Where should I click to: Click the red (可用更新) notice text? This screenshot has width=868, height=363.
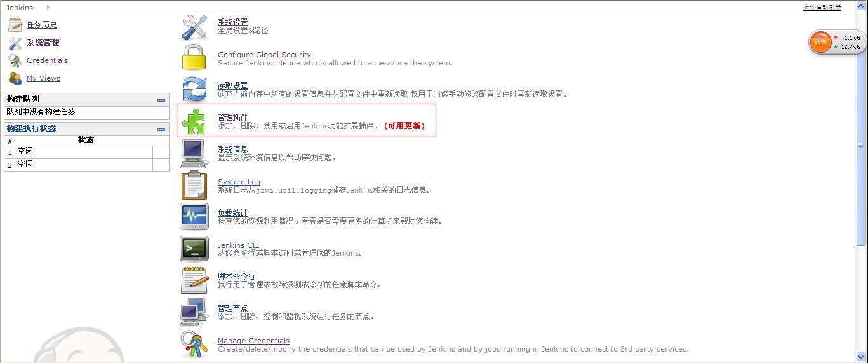point(404,126)
